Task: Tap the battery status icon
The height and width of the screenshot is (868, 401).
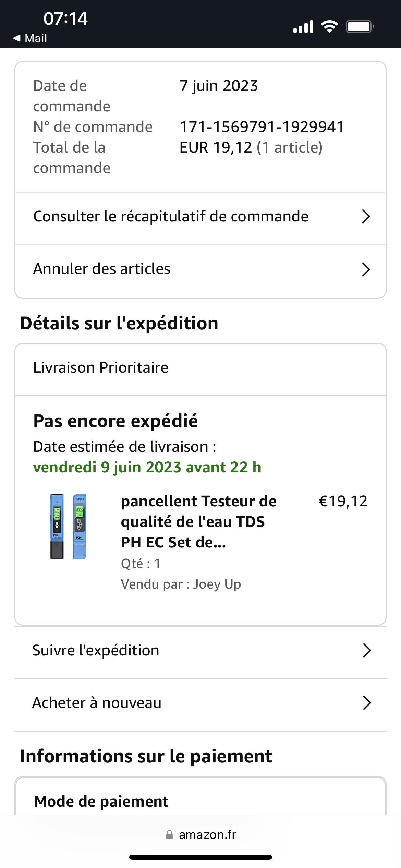Action: (x=359, y=26)
